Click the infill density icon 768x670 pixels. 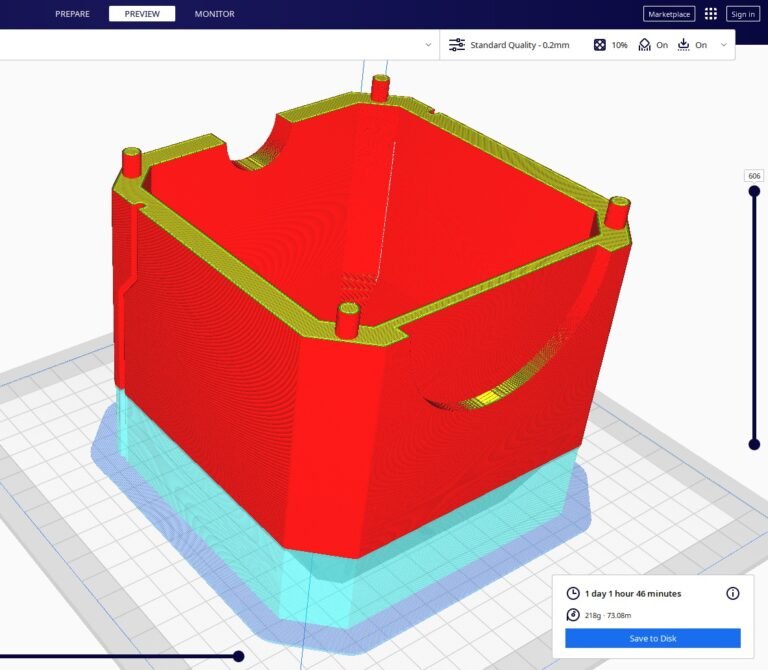pos(600,45)
